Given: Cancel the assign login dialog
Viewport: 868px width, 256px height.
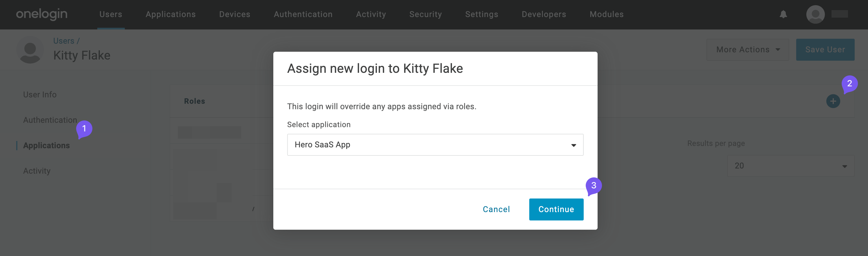Looking at the screenshot, I should [x=496, y=209].
